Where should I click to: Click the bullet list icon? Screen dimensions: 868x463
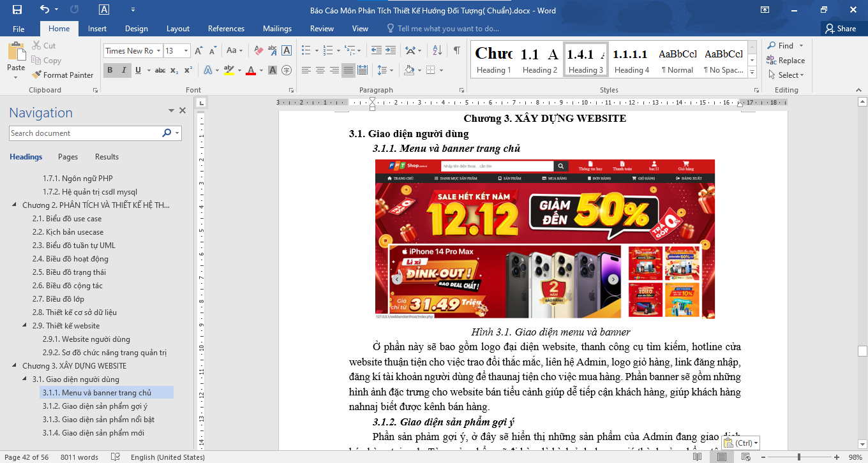(x=306, y=50)
